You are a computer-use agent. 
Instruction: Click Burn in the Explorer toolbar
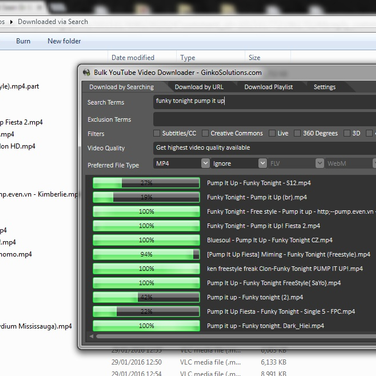23,41
